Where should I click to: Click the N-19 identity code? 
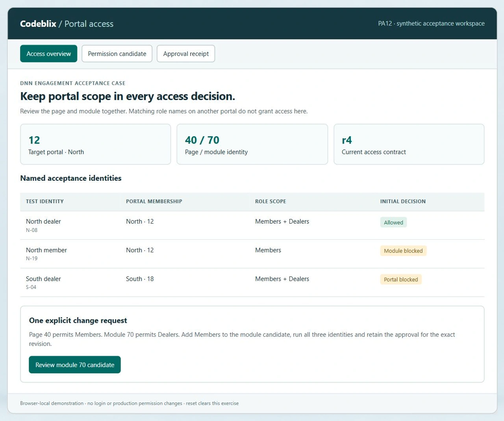[x=31, y=258]
